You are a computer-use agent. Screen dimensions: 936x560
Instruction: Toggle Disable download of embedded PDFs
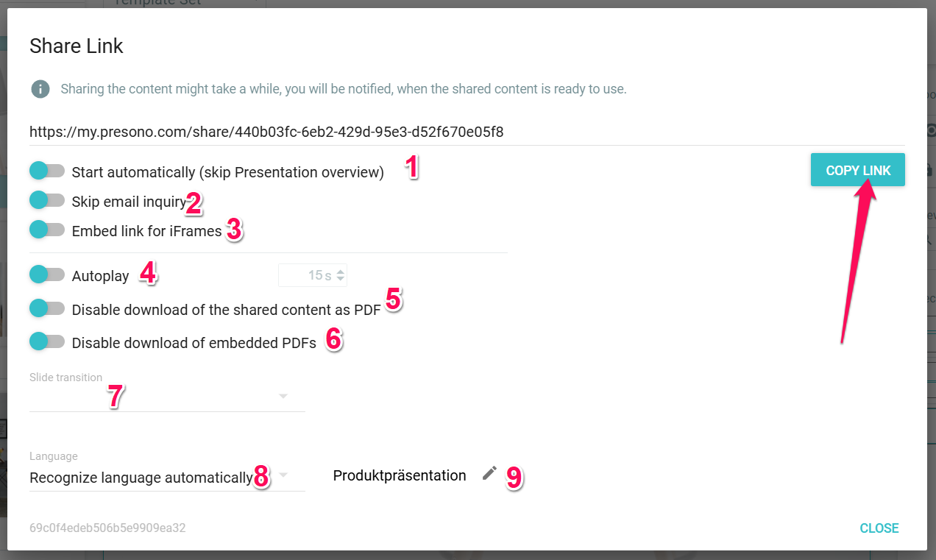47,341
